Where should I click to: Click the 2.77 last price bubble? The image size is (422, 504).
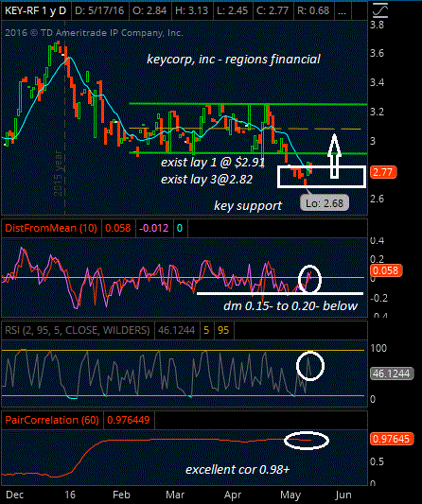point(383,173)
